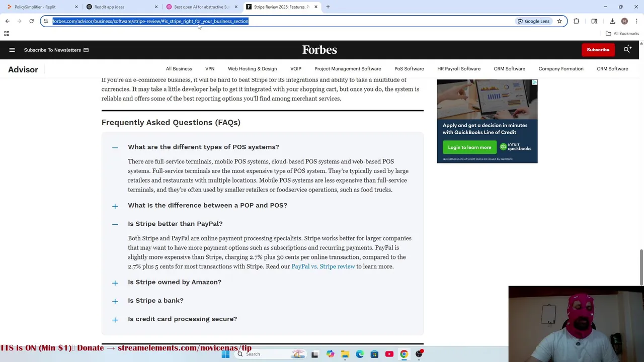
Task: Open All Bookmarks folder
Action: (x=622, y=34)
